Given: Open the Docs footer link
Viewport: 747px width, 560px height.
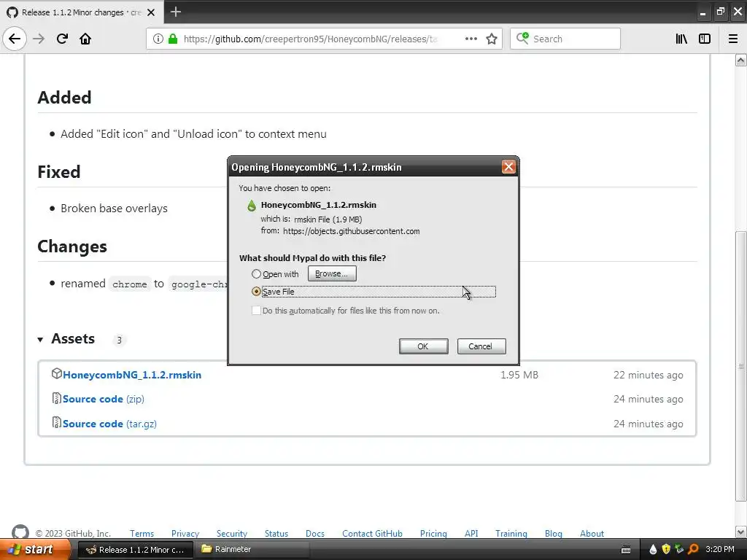Looking at the screenshot, I should [x=315, y=533].
